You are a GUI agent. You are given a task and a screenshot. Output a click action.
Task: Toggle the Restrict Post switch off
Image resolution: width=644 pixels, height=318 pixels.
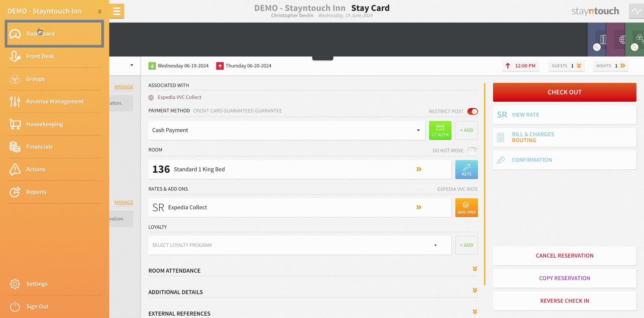[x=473, y=111]
